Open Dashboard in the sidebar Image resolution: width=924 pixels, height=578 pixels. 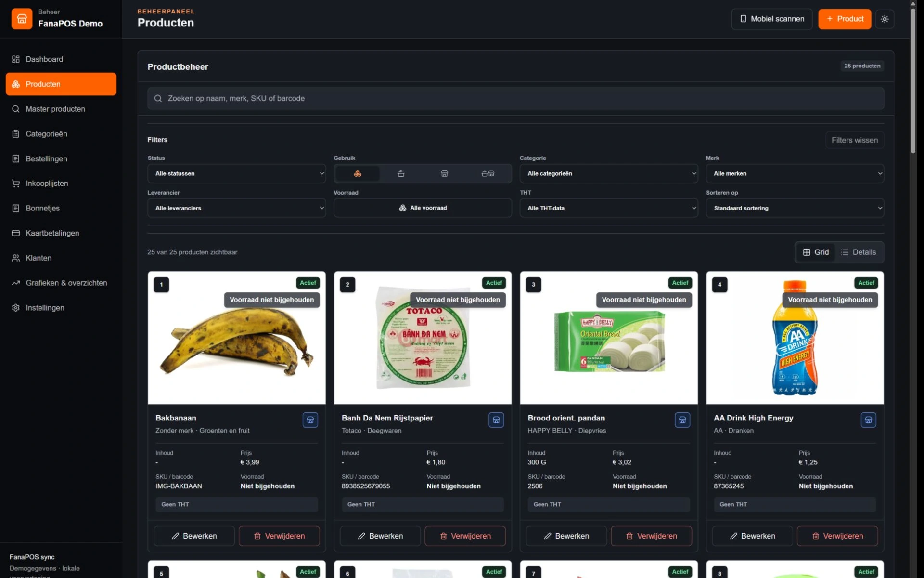point(61,59)
